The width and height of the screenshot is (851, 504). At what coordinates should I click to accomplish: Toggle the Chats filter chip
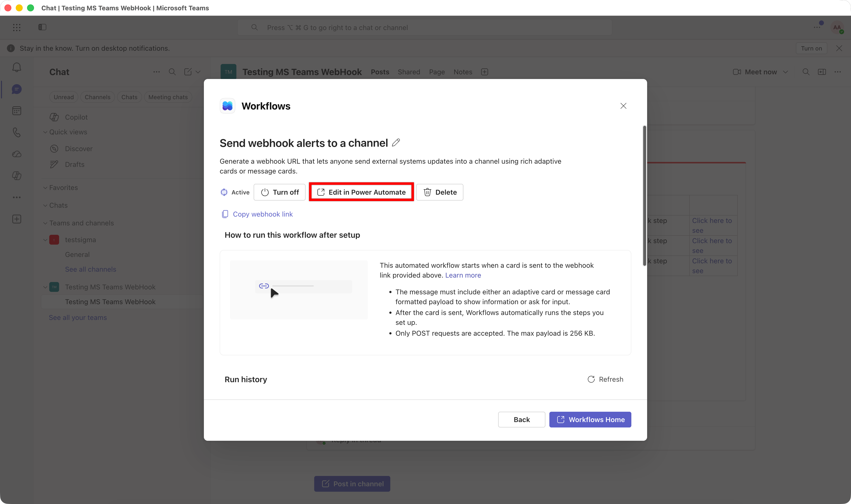point(129,97)
